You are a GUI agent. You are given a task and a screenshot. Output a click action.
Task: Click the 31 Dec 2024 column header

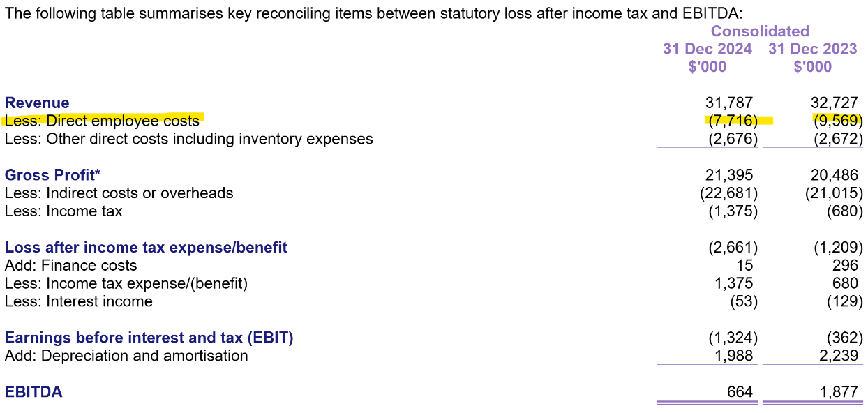[707, 49]
